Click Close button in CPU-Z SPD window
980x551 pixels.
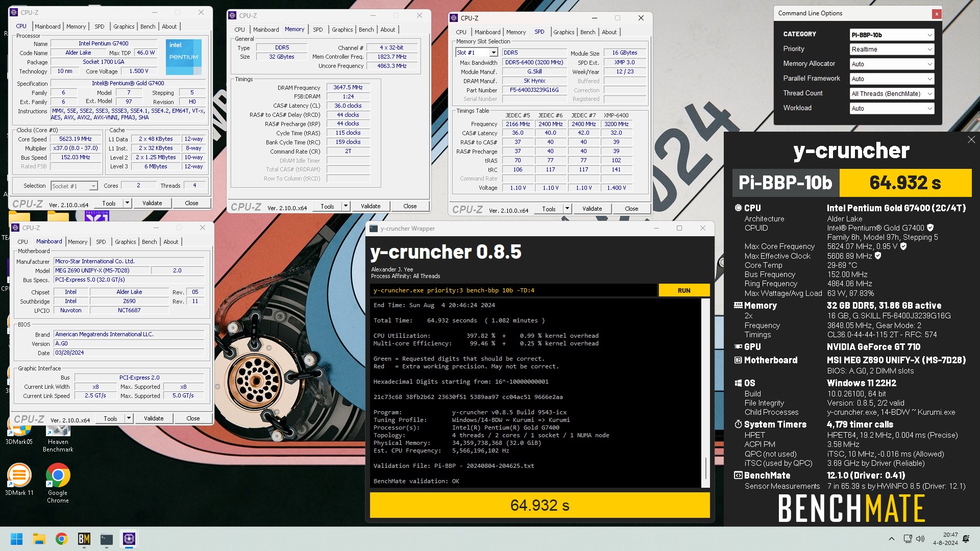(631, 209)
